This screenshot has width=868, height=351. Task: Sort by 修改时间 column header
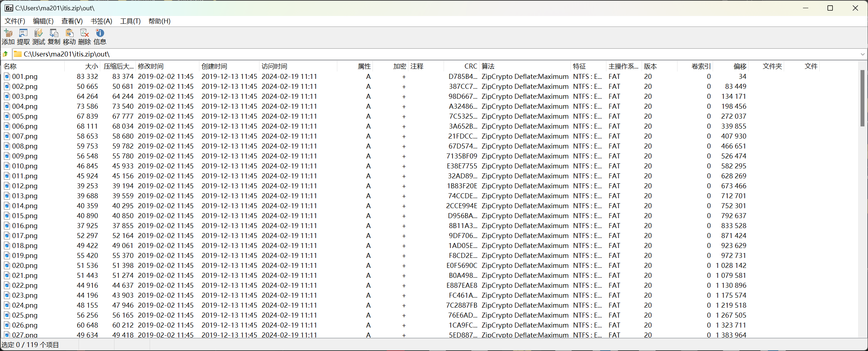click(x=151, y=66)
